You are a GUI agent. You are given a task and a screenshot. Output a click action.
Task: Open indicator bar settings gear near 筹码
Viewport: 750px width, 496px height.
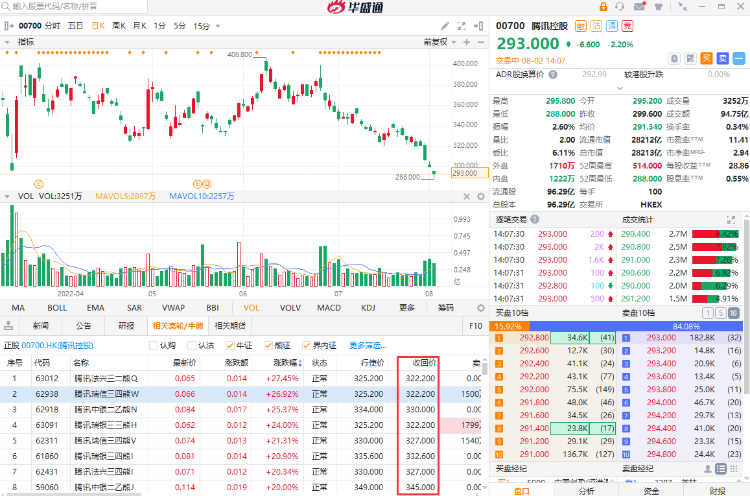tap(481, 308)
